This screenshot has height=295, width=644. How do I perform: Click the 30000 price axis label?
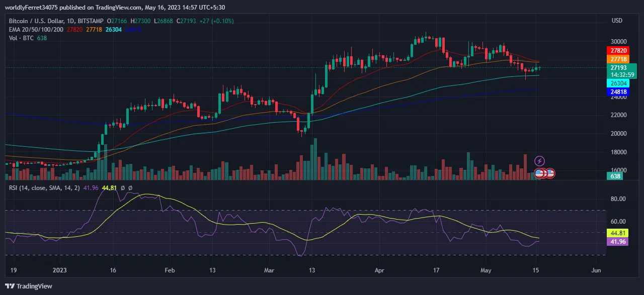coord(618,42)
